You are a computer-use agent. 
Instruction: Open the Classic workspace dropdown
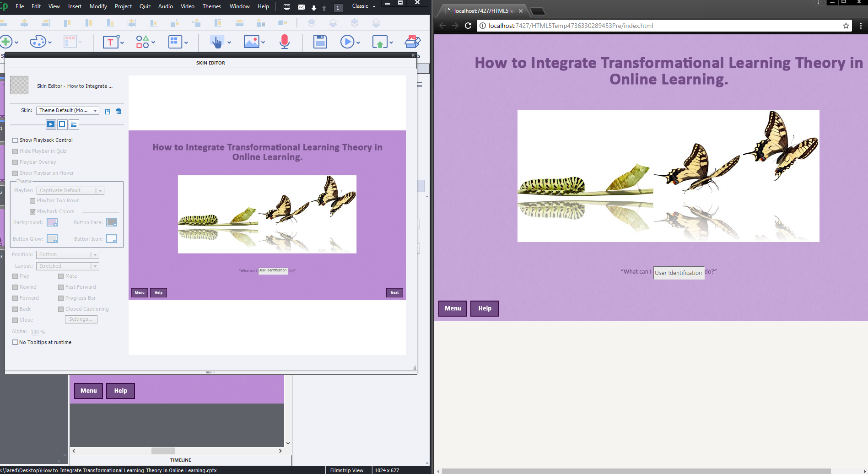(x=364, y=6)
